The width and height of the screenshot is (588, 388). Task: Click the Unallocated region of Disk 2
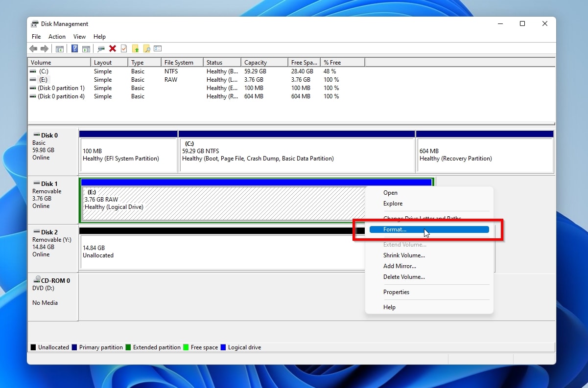click(x=196, y=250)
